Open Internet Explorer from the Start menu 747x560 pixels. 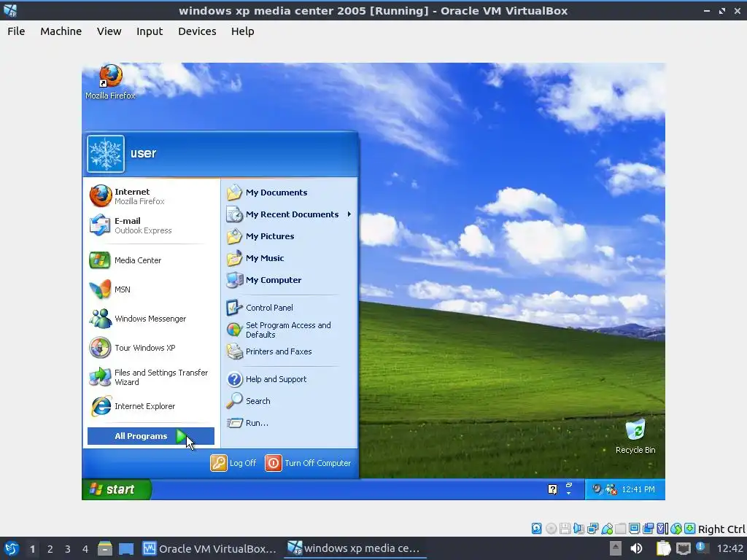pyautogui.click(x=150, y=406)
